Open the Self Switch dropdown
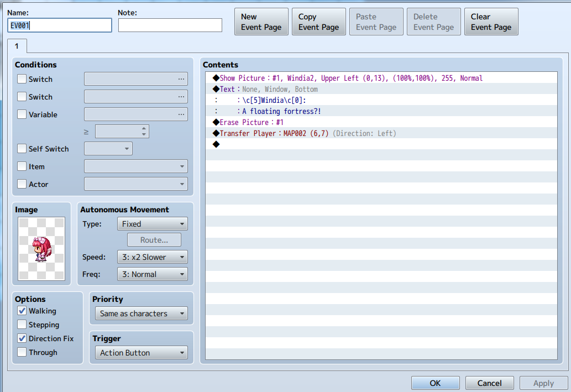The height and width of the screenshot is (392, 571). click(x=108, y=149)
